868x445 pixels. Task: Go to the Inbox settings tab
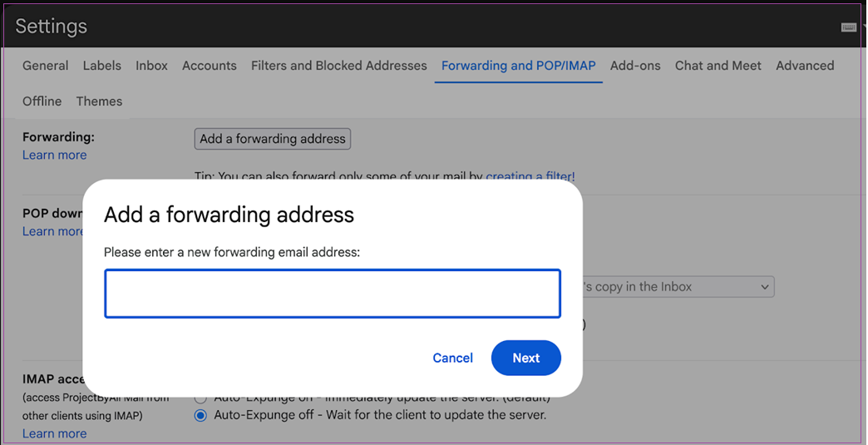coord(151,66)
